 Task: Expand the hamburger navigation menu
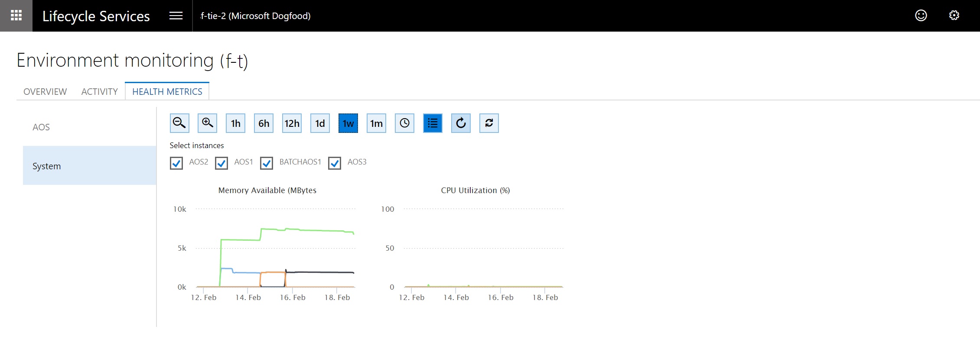(176, 16)
